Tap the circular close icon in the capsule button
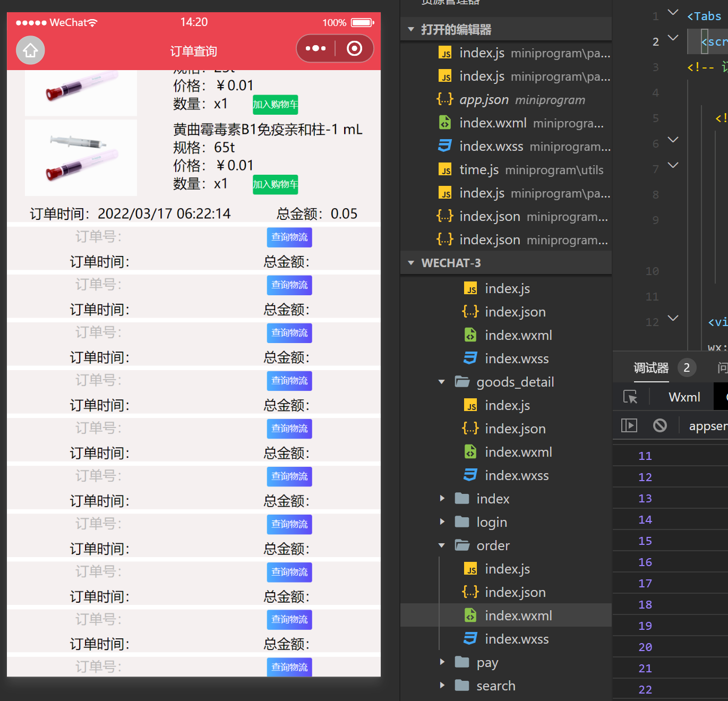Viewport: 728px width, 701px height. (354, 48)
